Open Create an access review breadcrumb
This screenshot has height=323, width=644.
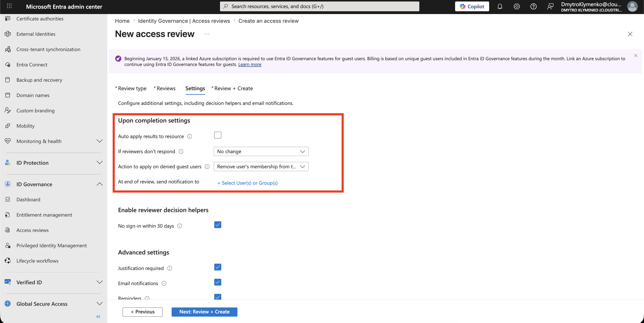[x=269, y=21]
